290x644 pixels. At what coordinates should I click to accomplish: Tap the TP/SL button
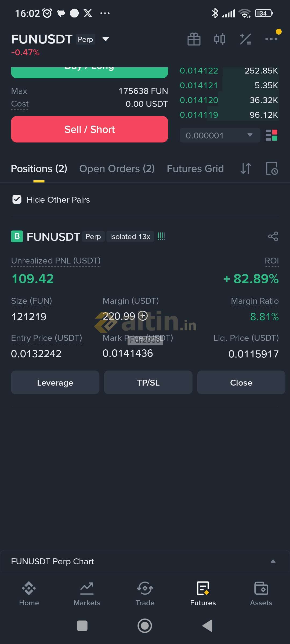[x=148, y=382]
